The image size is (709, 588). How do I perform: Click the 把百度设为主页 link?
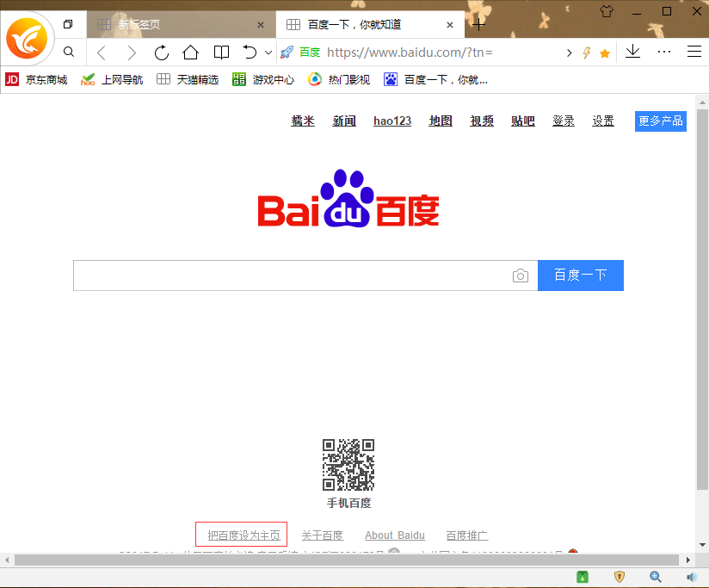[x=241, y=535]
